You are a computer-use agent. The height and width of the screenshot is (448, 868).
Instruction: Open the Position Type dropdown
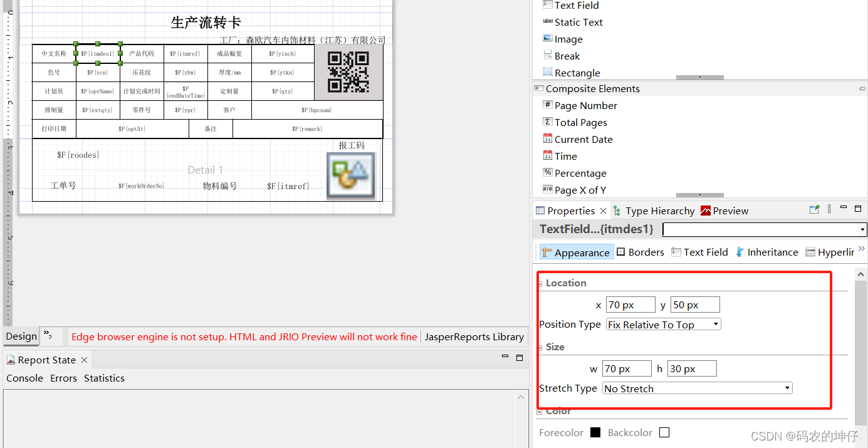[714, 324]
